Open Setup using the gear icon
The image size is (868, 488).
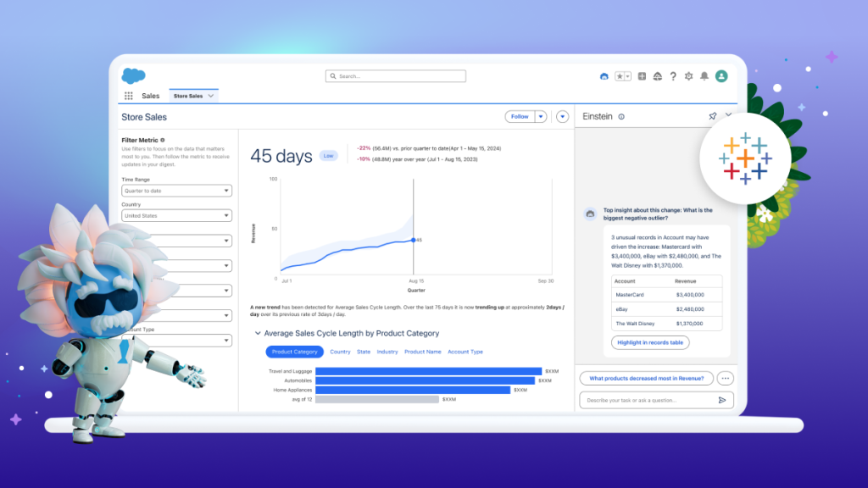click(688, 76)
